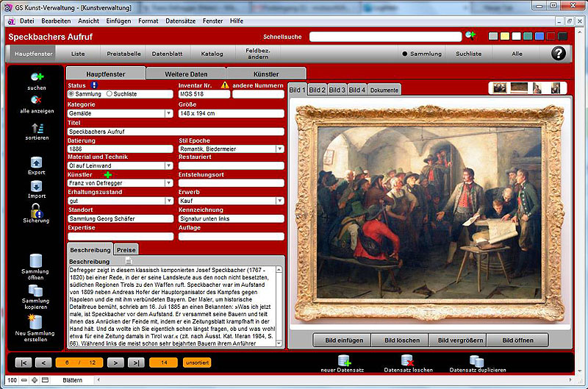
Task: Select the Sammlung filter in the toolbar
Action: point(422,54)
